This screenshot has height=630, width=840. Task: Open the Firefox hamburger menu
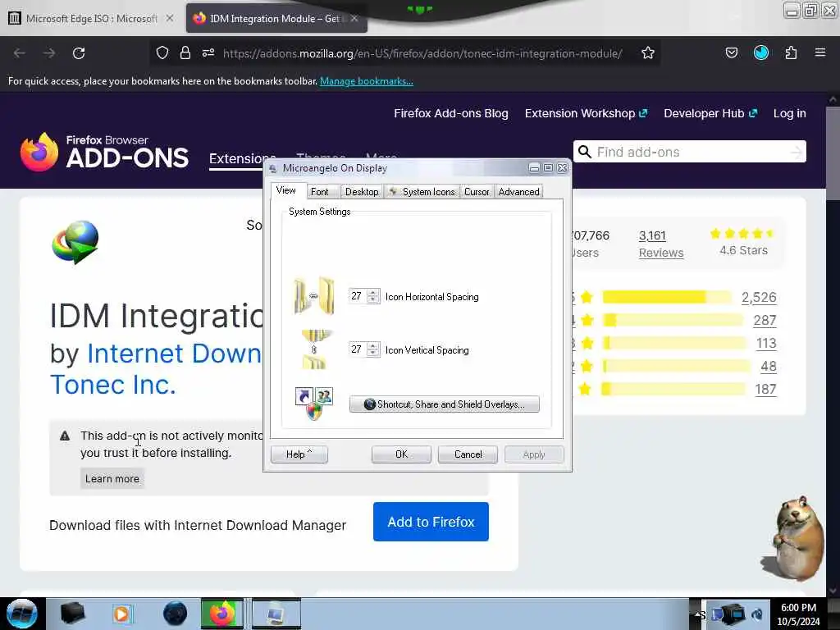(820, 52)
